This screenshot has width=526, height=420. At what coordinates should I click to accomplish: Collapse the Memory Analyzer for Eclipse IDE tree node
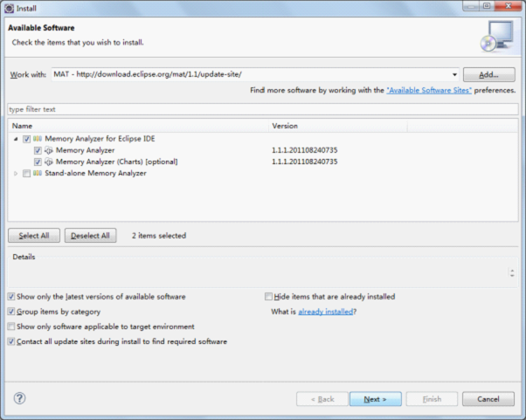16,139
